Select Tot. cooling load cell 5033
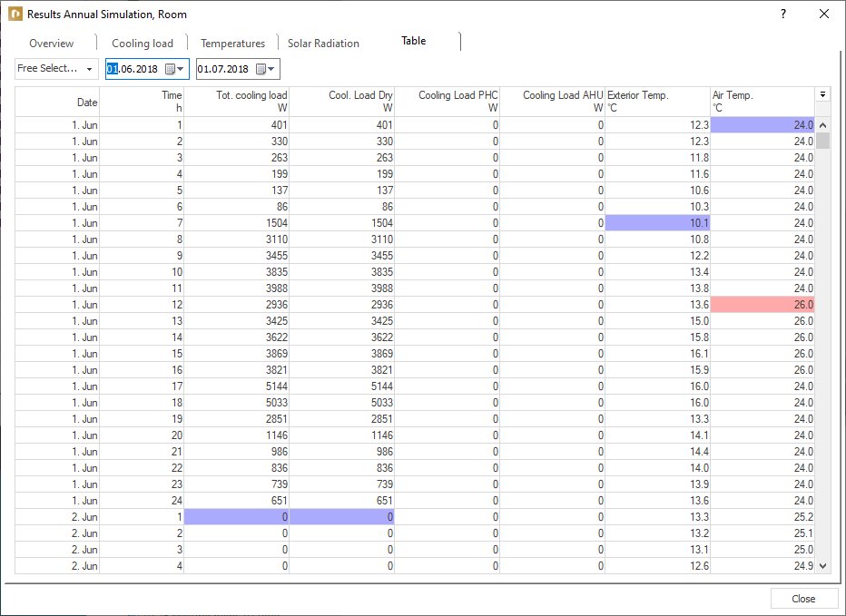Viewport: 846px width, 616px height. click(x=236, y=403)
